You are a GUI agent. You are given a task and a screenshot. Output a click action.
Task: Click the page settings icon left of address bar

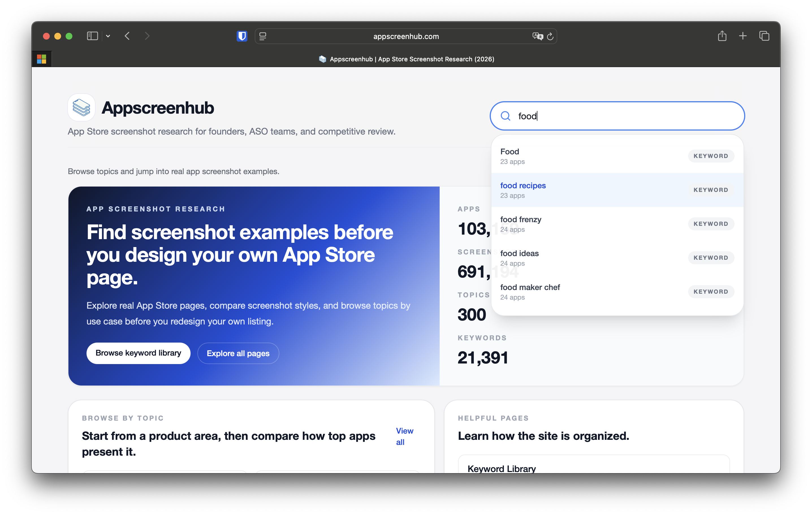pyautogui.click(x=262, y=36)
